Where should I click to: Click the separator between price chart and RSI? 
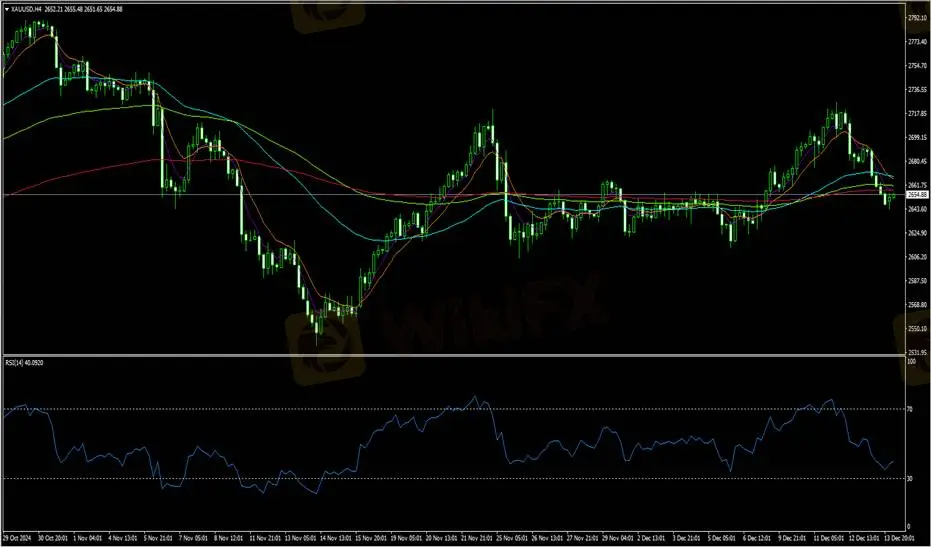450,355
